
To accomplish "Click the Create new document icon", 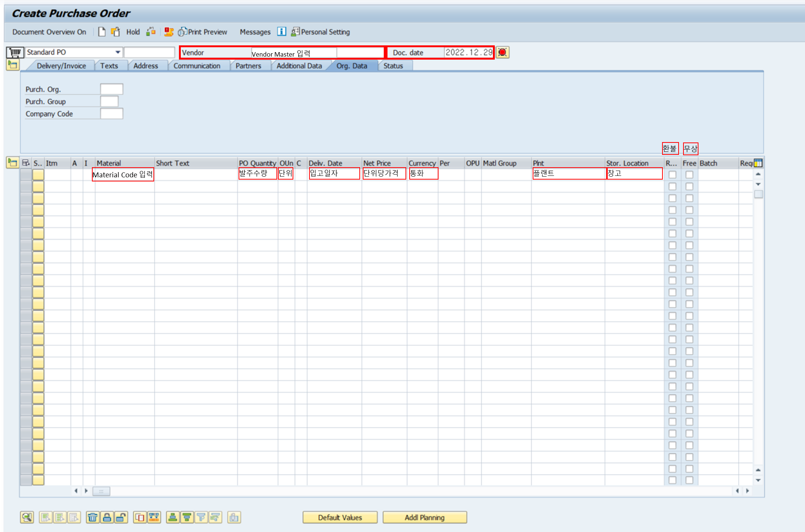I will tap(102, 32).
